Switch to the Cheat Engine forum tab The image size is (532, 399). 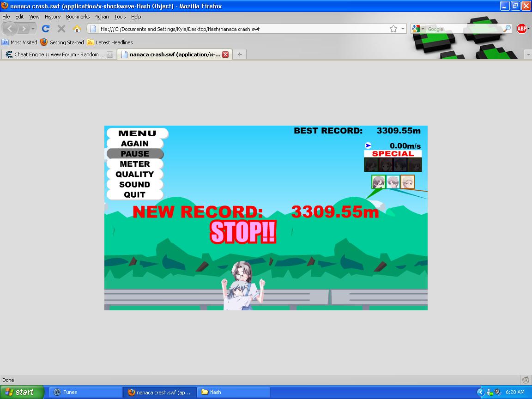(56, 54)
